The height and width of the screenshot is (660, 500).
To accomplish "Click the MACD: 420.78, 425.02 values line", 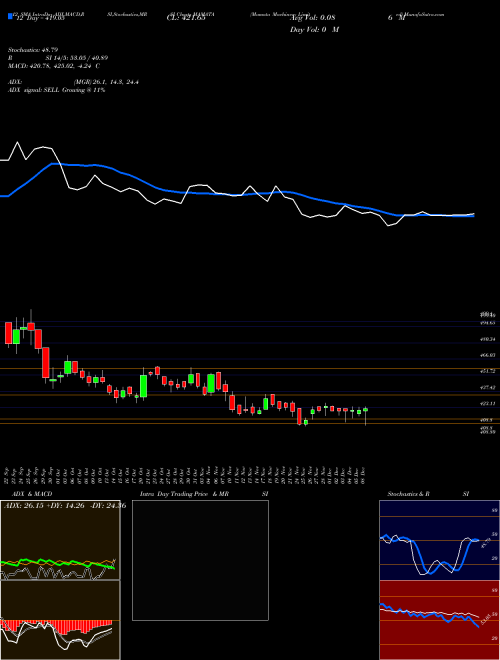I will click(54, 66).
